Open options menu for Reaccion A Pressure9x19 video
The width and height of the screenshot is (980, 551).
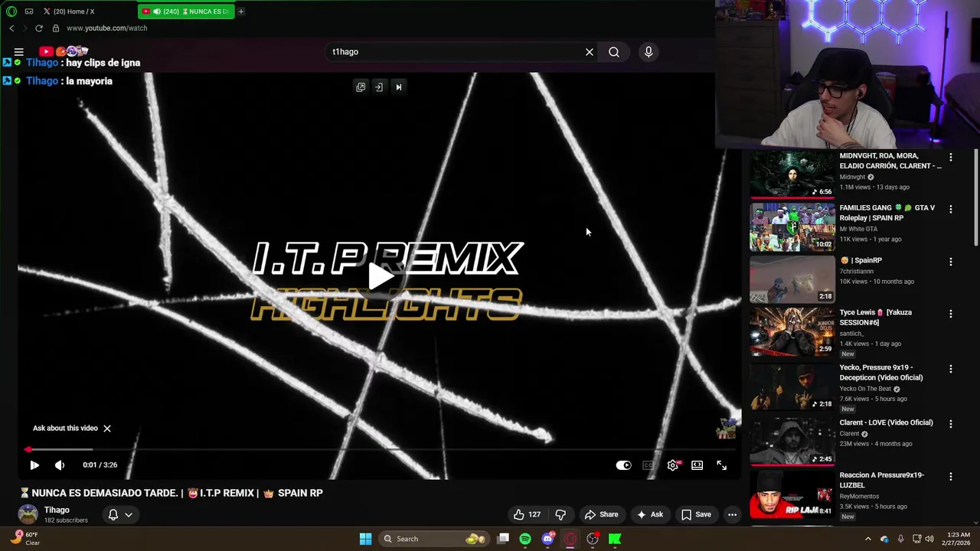point(951,477)
